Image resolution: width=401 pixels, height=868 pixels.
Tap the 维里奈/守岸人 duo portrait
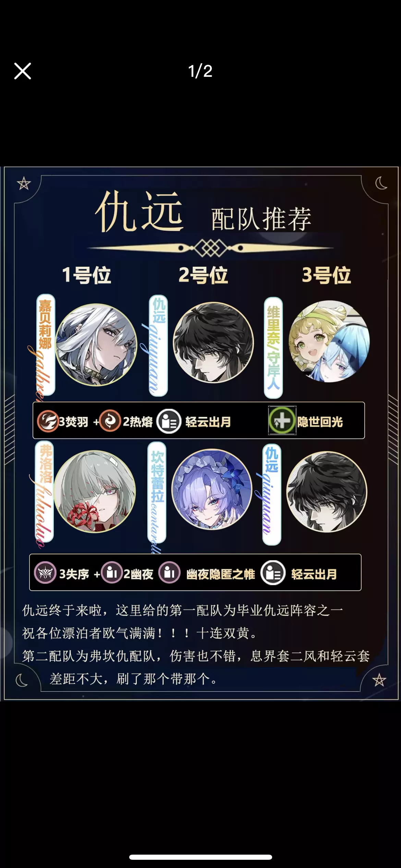click(x=329, y=341)
